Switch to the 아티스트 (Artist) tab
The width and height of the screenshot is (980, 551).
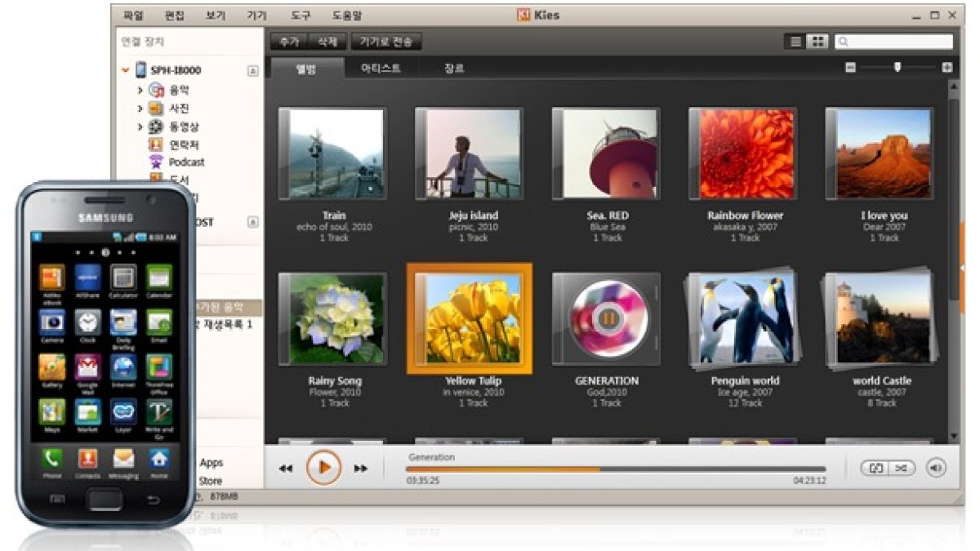381,69
